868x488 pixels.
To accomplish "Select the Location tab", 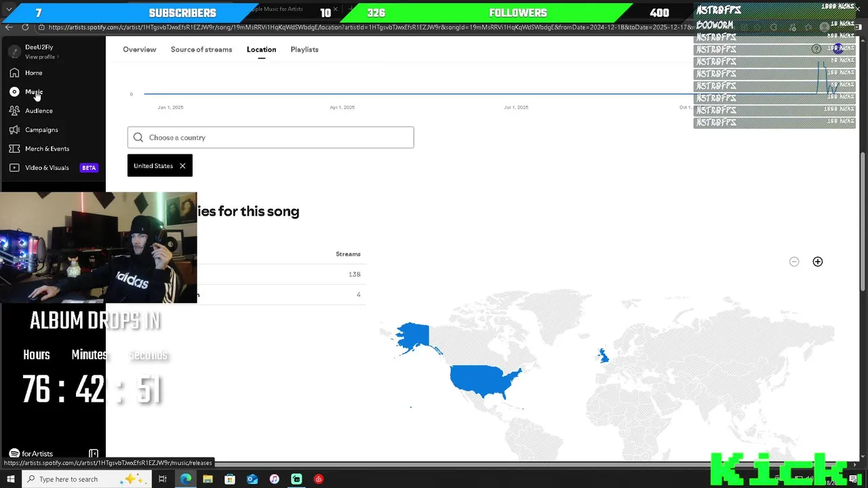I will pyautogui.click(x=261, y=49).
